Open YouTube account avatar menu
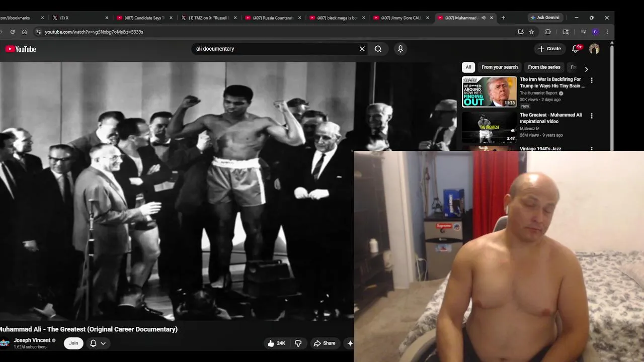 pos(594,49)
